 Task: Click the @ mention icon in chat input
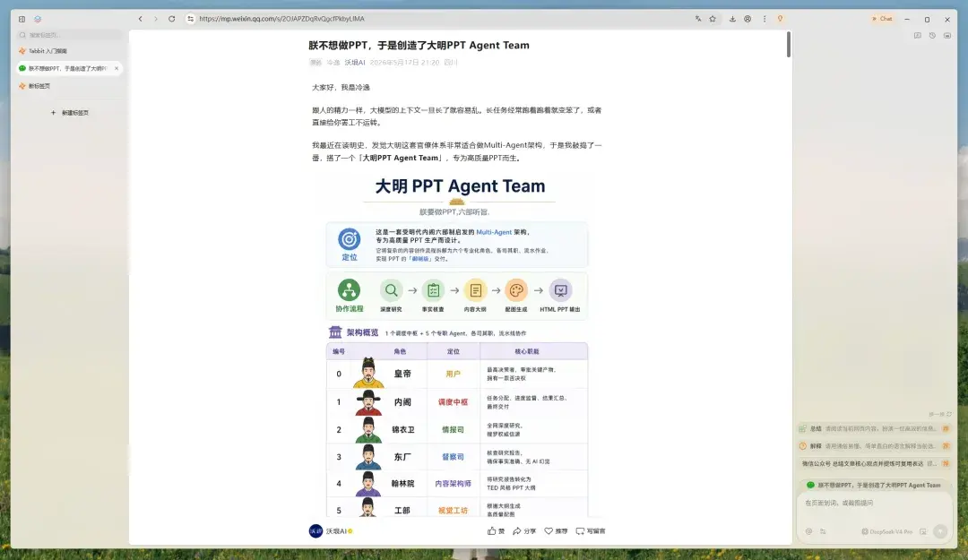tap(808, 531)
